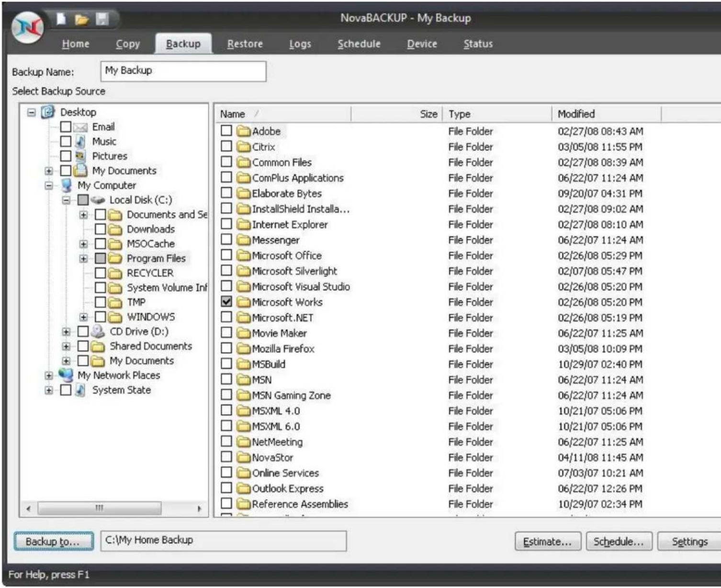Image resolution: width=721 pixels, height=588 pixels.
Task: Click the My Network Places globe icon
Action: point(66,375)
